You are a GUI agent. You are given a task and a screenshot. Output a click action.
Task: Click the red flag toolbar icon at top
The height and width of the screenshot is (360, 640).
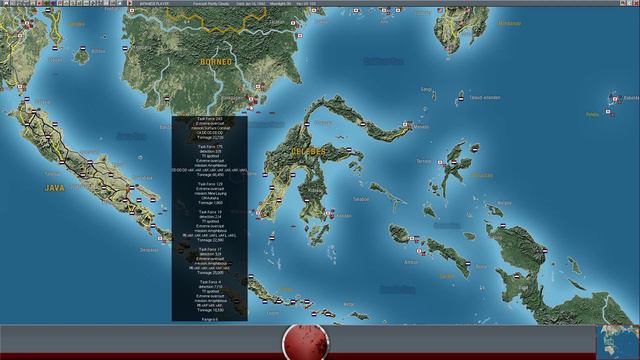click(x=39, y=3)
